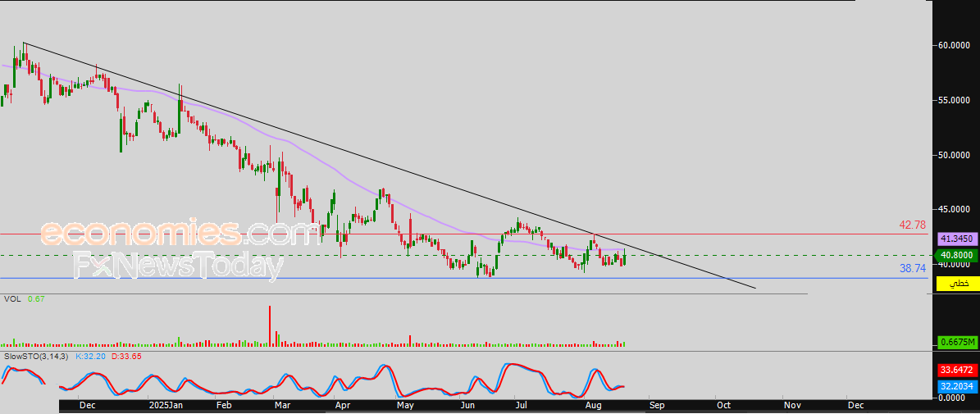Click the red 33.6472 stochastic value tag
Screen dimensions: 980x414
click(x=956, y=371)
